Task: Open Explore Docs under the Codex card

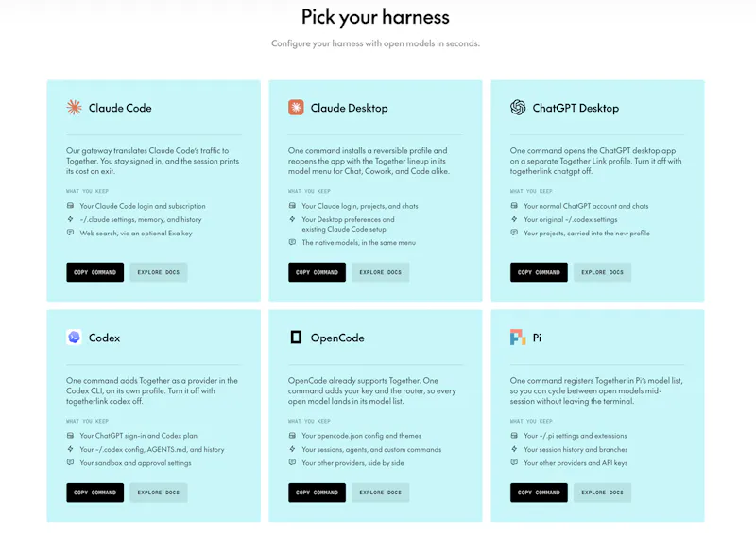Action: 159,493
